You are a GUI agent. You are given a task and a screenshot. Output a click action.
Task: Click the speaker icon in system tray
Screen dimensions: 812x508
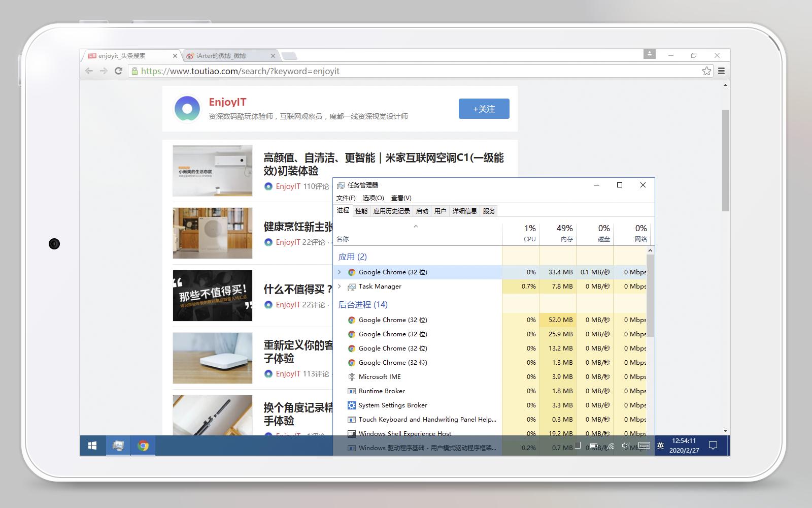[x=625, y=446]
